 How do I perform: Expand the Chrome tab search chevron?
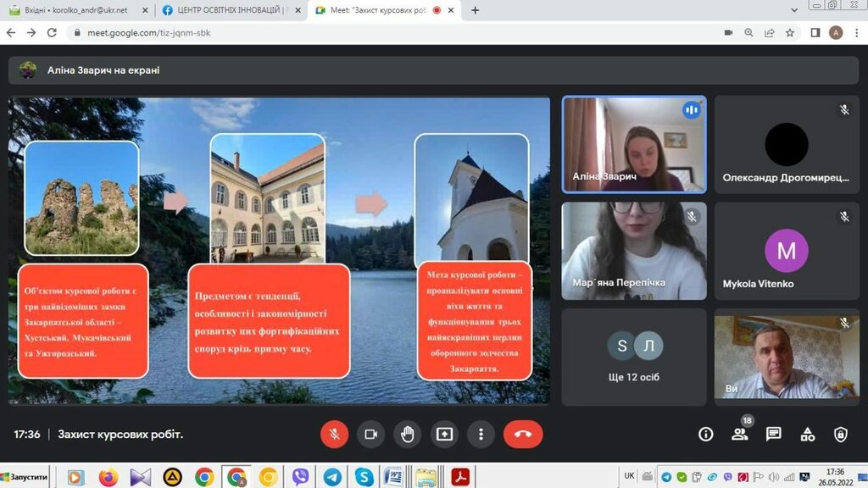point(793,10)
